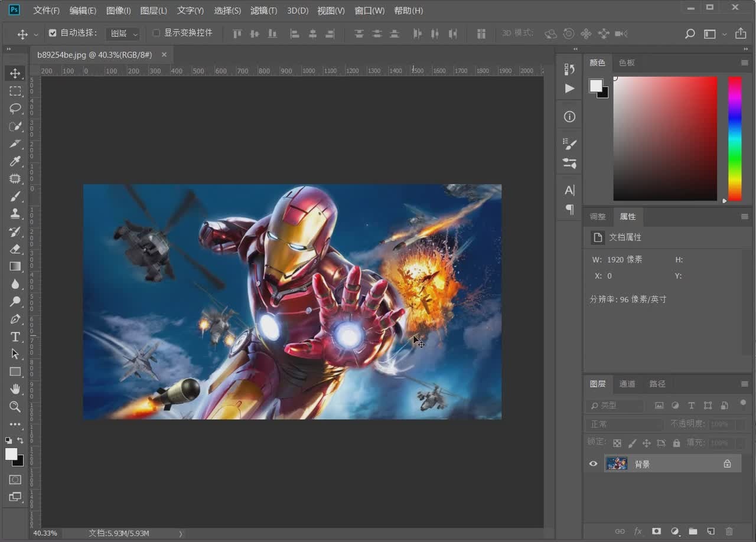
Task: Open the 滤镜(T) menu
Action: [263, 11]
